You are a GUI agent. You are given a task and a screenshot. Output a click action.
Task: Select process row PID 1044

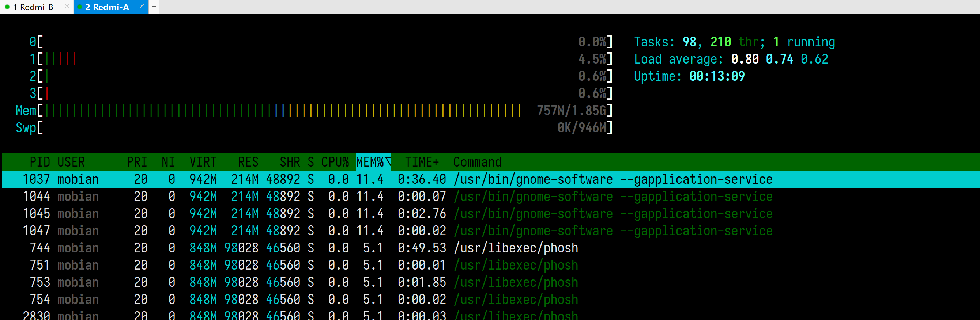[491, 197]
